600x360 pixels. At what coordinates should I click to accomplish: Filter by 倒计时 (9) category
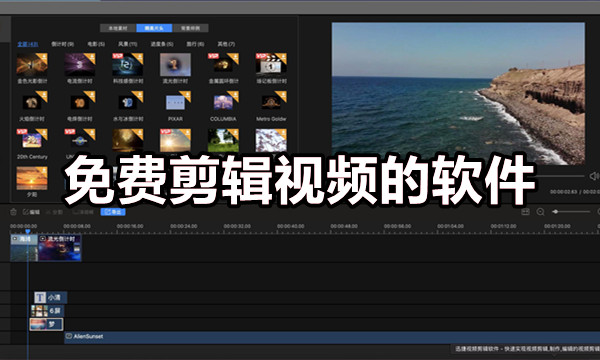pos(63,44)
